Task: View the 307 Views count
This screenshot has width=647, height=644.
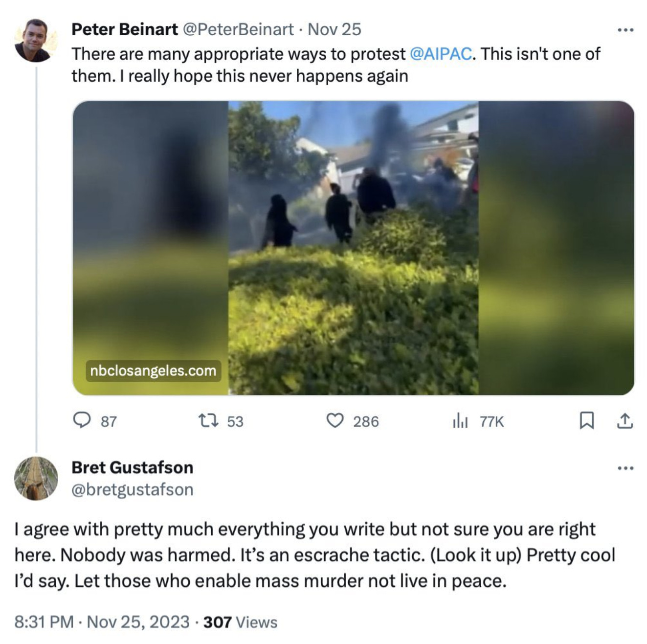Action: tap(240, 622)
